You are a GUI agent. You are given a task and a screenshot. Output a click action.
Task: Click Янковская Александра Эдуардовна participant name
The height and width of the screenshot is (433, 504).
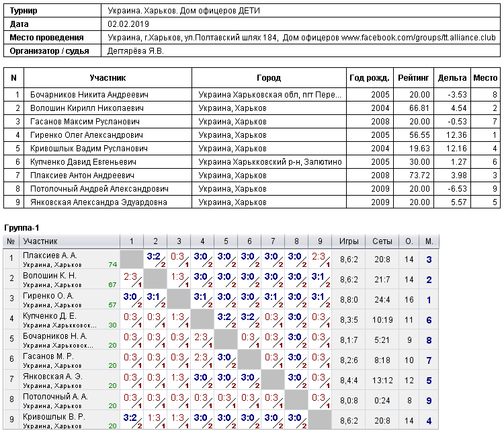[98, 202]
